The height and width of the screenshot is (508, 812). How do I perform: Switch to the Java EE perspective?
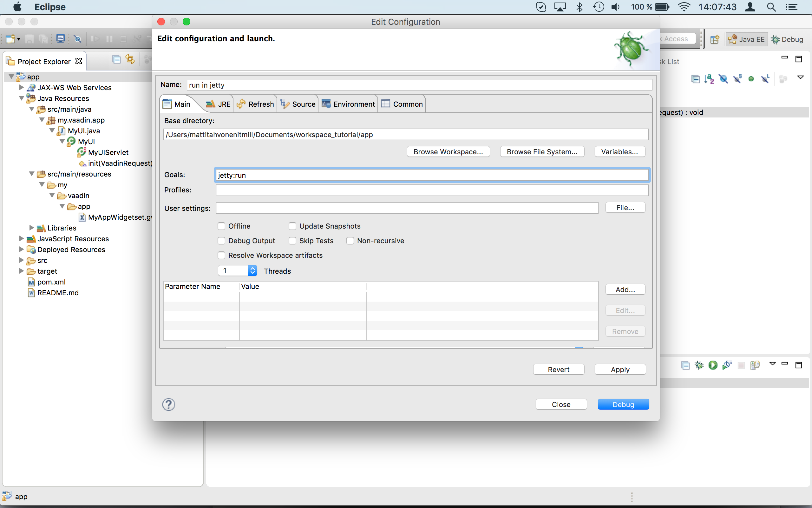point(747,39)
